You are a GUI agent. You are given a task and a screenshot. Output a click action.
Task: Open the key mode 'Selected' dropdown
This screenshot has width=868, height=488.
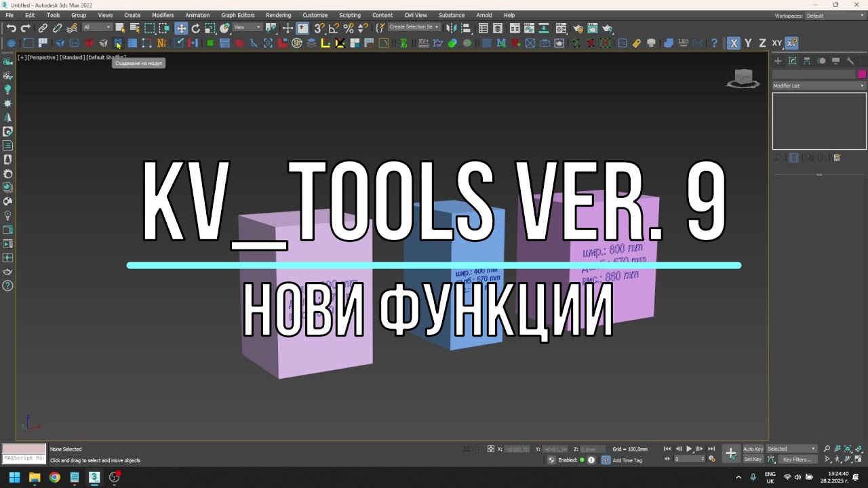792,449
